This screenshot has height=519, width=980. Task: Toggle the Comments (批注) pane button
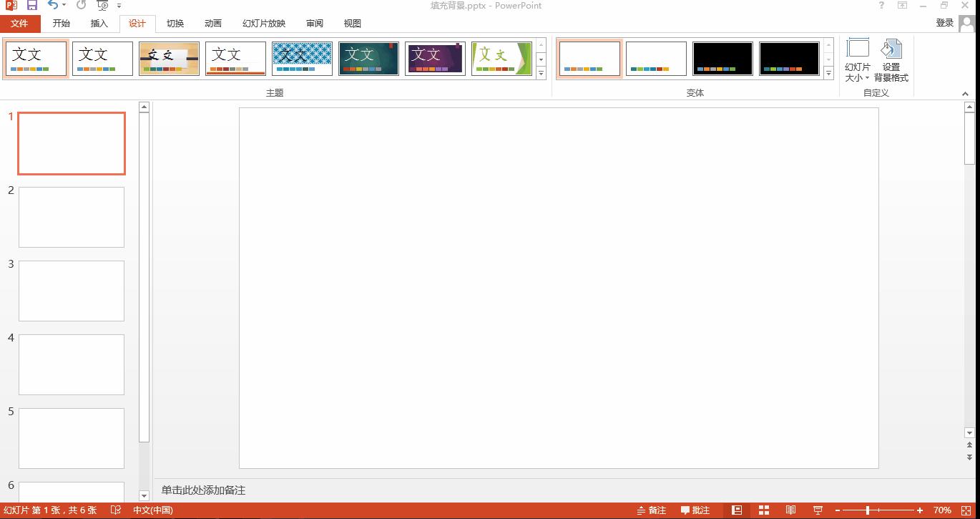[695, 510]
